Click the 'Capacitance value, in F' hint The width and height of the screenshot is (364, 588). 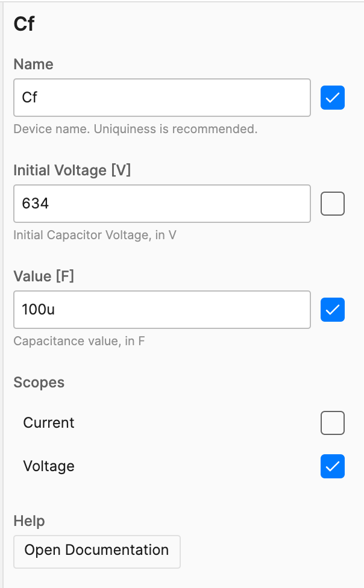(x=79, y=341)
